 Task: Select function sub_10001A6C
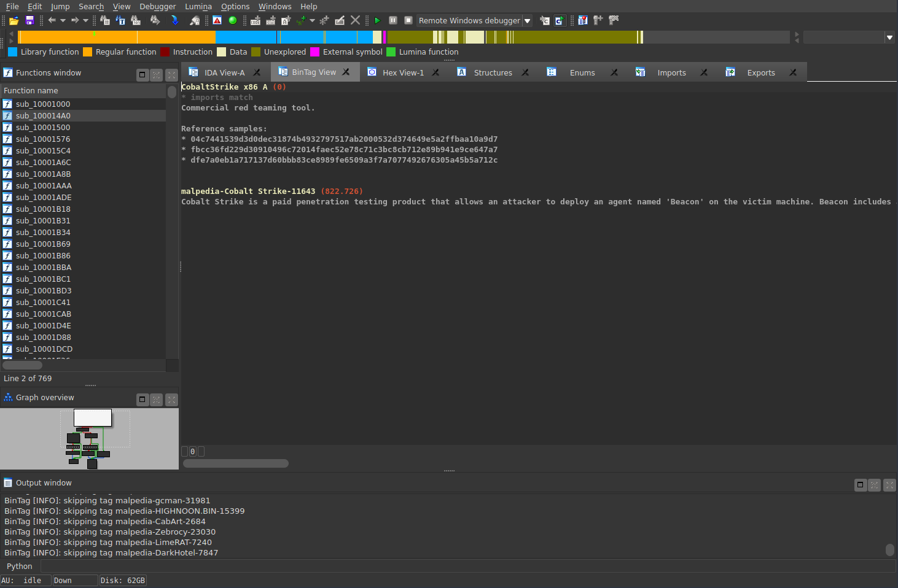(83, 162)
